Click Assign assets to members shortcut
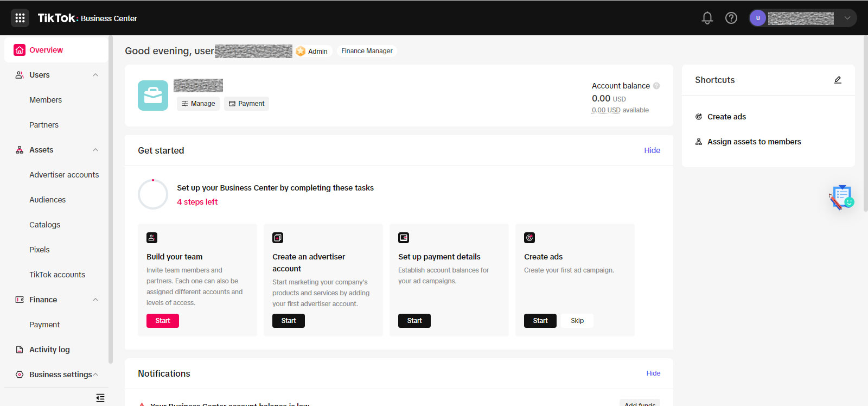The height and width of the screenshot is (406, 868). 754,142
